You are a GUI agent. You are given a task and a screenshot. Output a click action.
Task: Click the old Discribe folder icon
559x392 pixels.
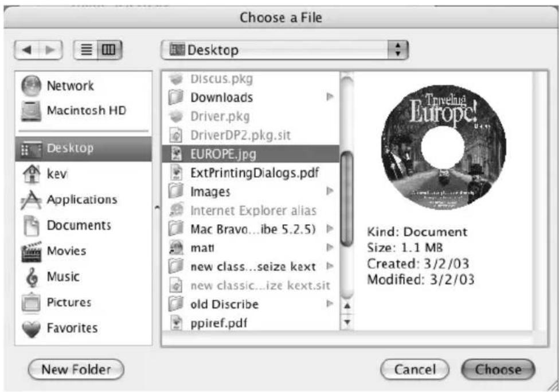(x=176, y=304)
